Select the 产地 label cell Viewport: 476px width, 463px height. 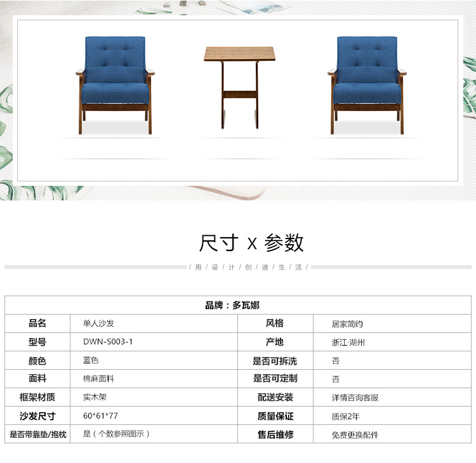coord(275,342)
